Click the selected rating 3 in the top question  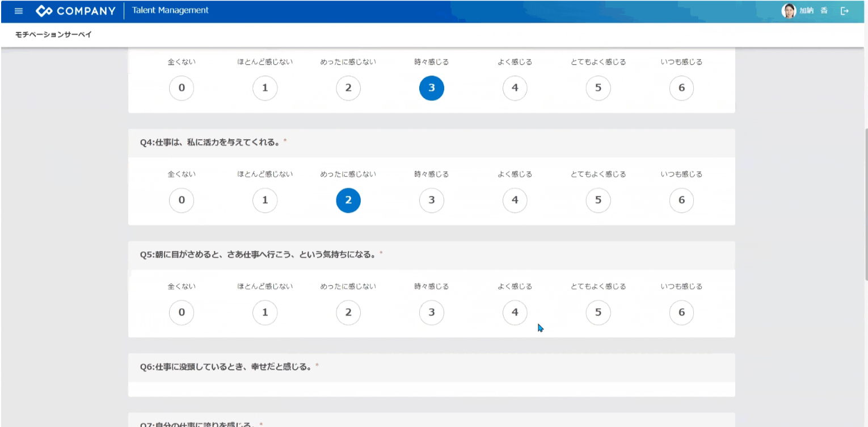(432, 88)
